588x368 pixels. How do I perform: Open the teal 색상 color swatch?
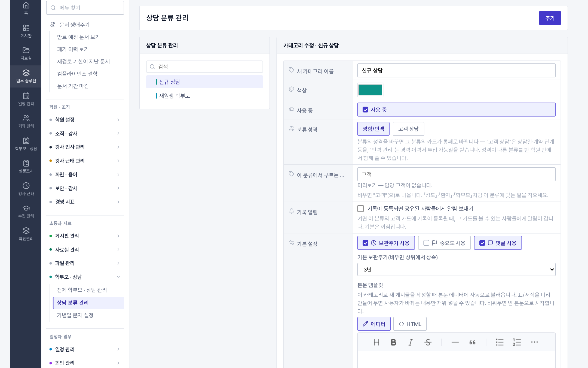pyautogui.click(x=370, y=90)
